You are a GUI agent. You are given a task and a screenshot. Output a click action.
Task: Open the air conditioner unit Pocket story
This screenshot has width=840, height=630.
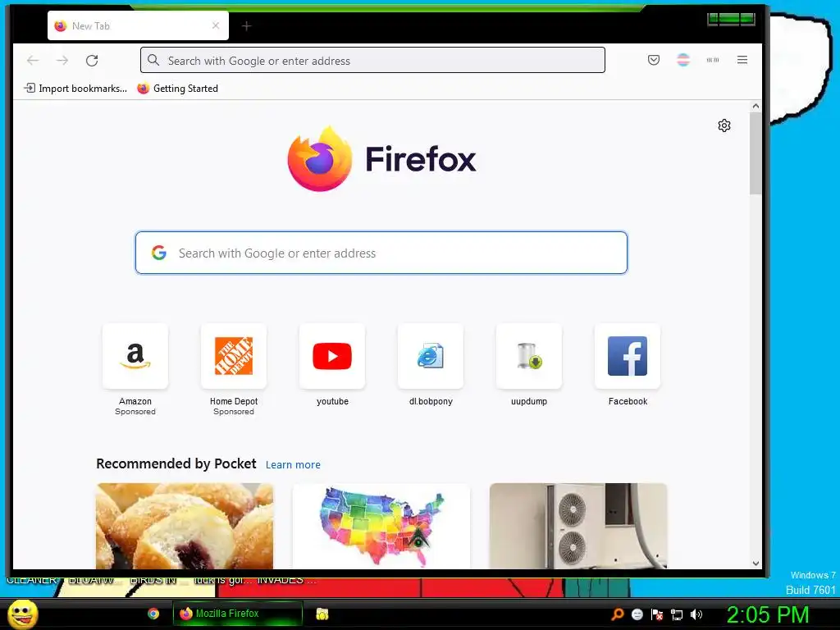click(578, 526)
